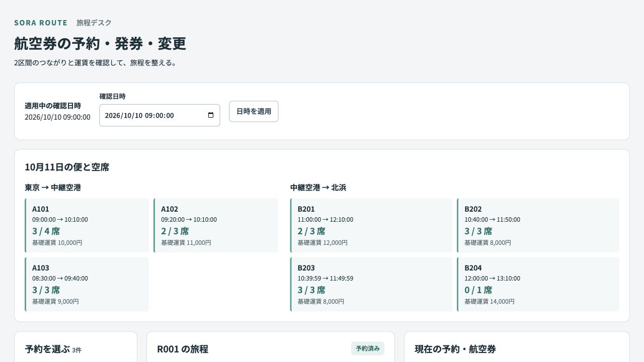
Task: Select flight card B203
Action: pyautogui.click(x=371, y=284)
